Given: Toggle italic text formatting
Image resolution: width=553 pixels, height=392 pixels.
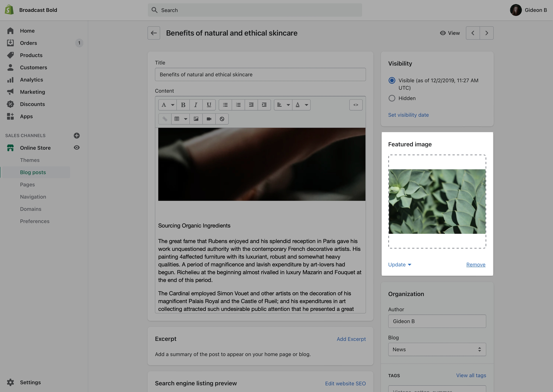Looking at the screenshot, I should (x=196, y=105).
